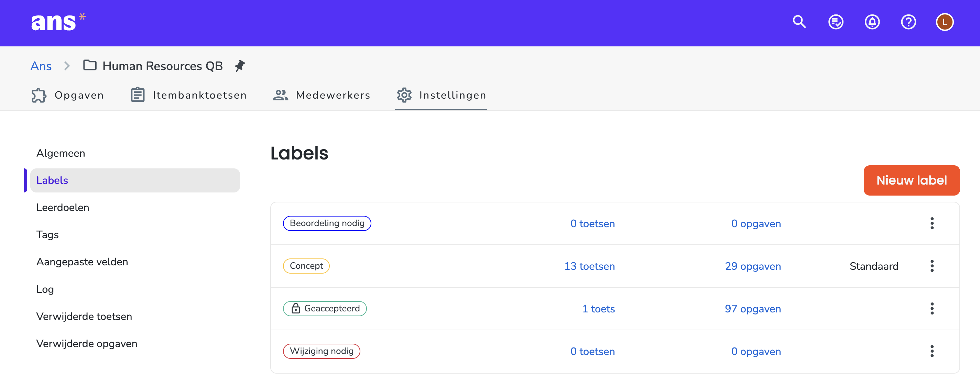The width and height of the screenshot is (980, 387).
Task: Open options menu for Concept row
Action: tap(932, 266)
